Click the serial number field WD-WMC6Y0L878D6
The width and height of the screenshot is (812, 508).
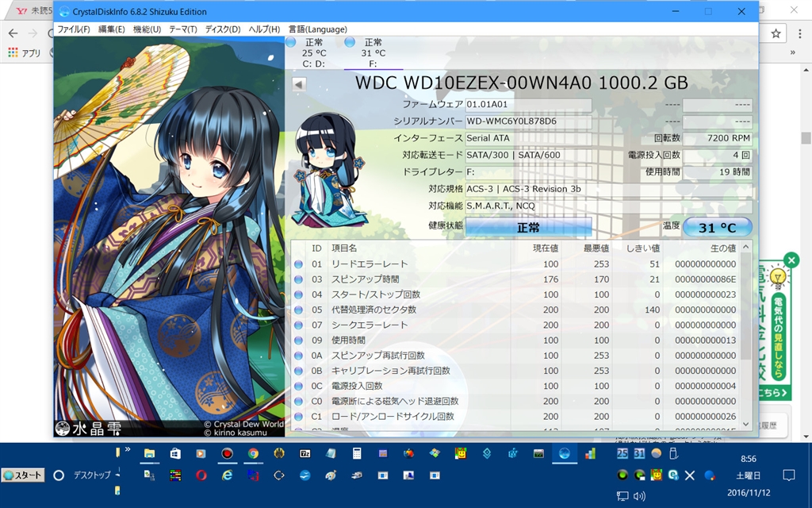click(528, 121)
